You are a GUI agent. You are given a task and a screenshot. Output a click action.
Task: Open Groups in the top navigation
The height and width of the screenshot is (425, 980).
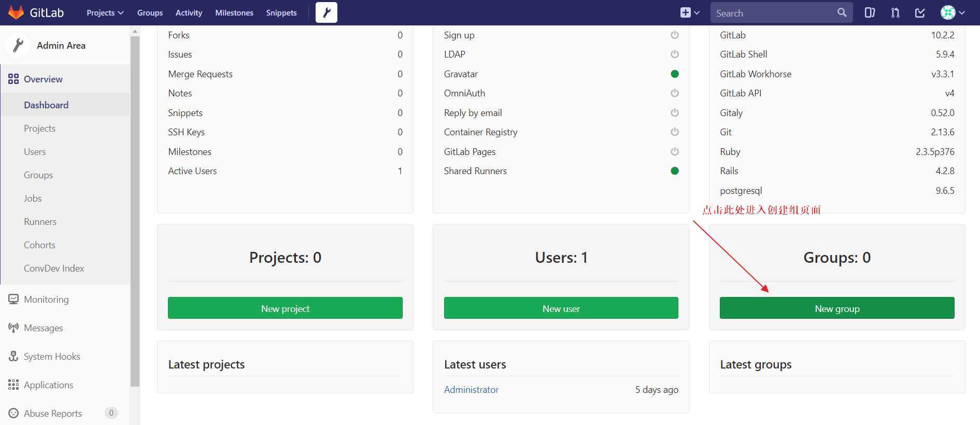150,12
